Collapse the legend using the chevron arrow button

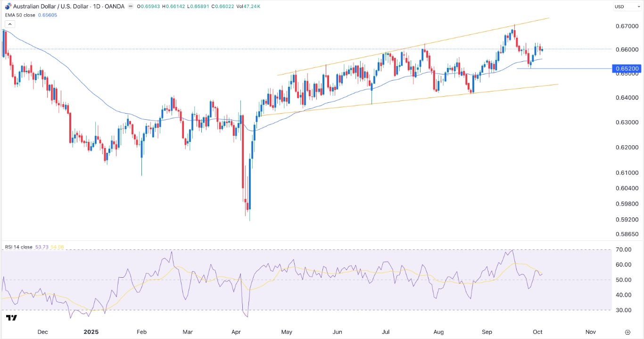pyautogui.click(x=9, y=24)
